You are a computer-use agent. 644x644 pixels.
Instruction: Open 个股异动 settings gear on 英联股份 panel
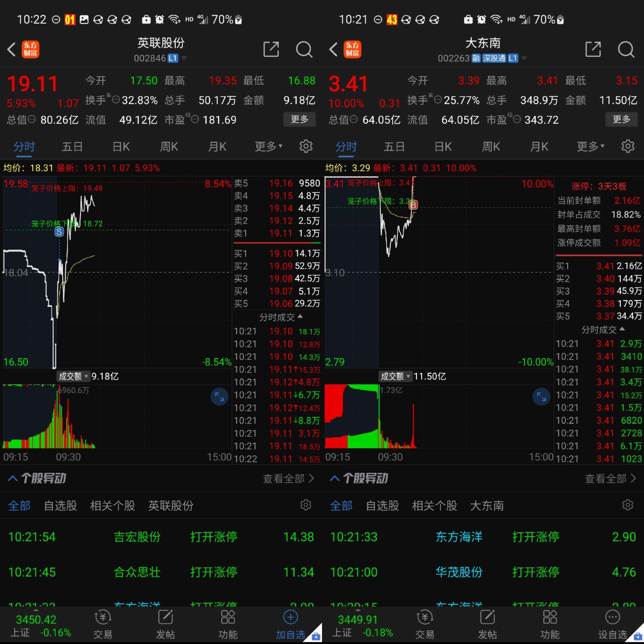(306, 505)
